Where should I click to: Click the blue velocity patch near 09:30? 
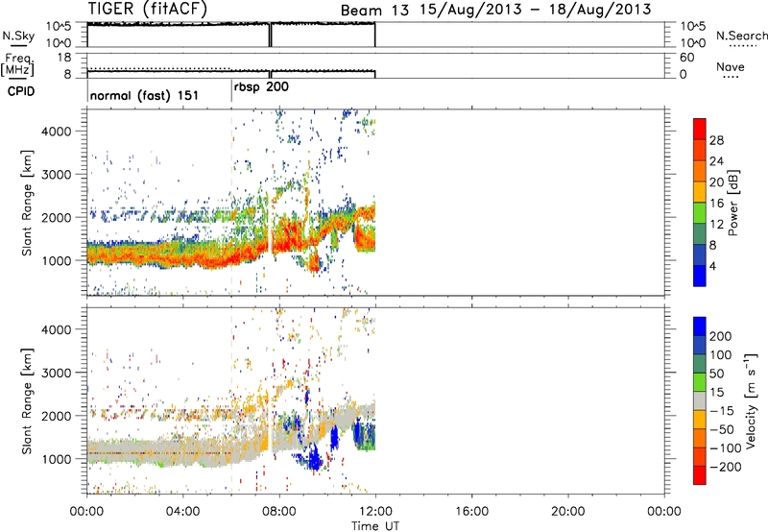(313, 456)
